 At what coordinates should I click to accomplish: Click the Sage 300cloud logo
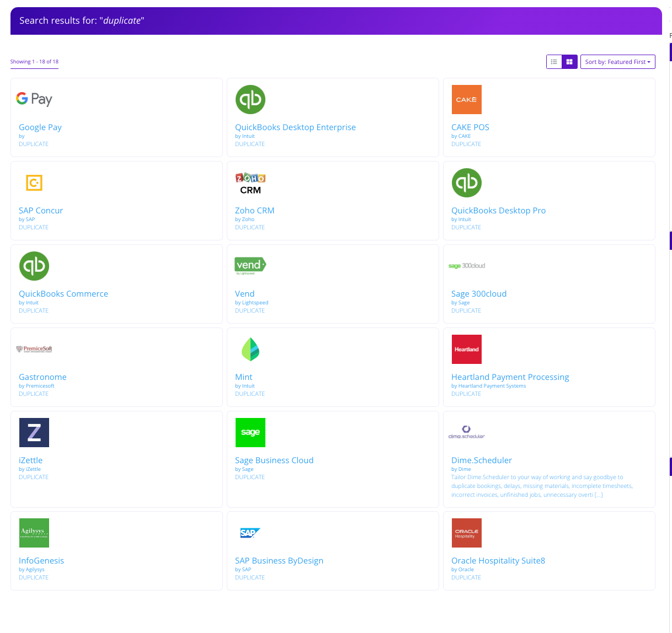click(x=467, y=266)
